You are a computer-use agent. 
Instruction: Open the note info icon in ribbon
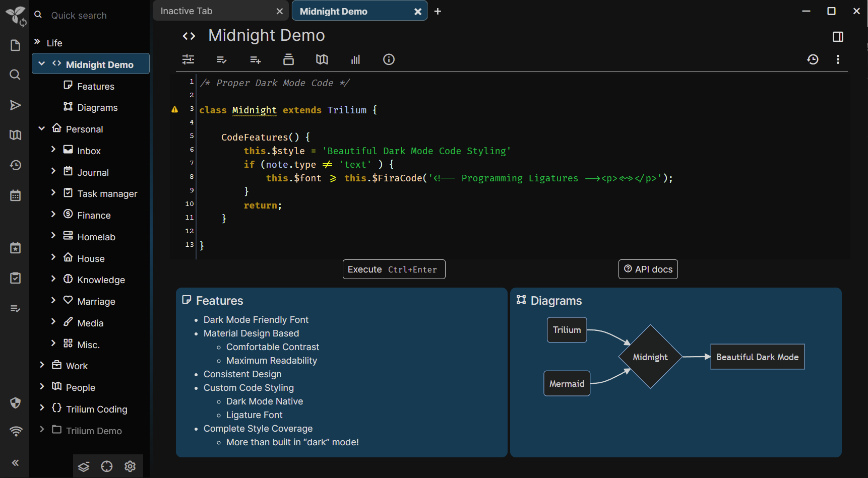[x=389, y=59]
